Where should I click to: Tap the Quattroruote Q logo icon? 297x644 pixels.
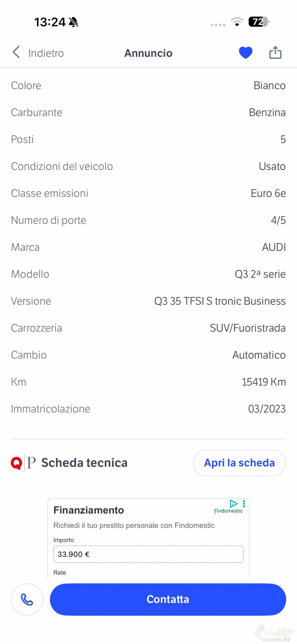pos(17,463)
